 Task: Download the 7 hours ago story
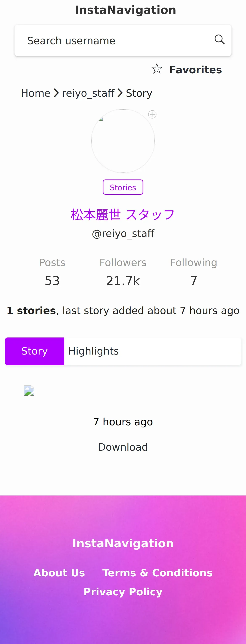(123, 447)
